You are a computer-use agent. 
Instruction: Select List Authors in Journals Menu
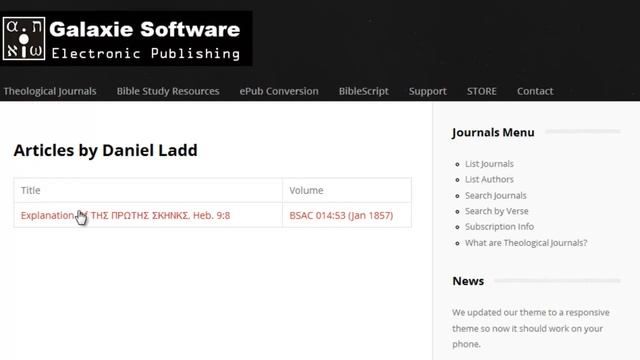pyautogui.click(x=489, y=179)
